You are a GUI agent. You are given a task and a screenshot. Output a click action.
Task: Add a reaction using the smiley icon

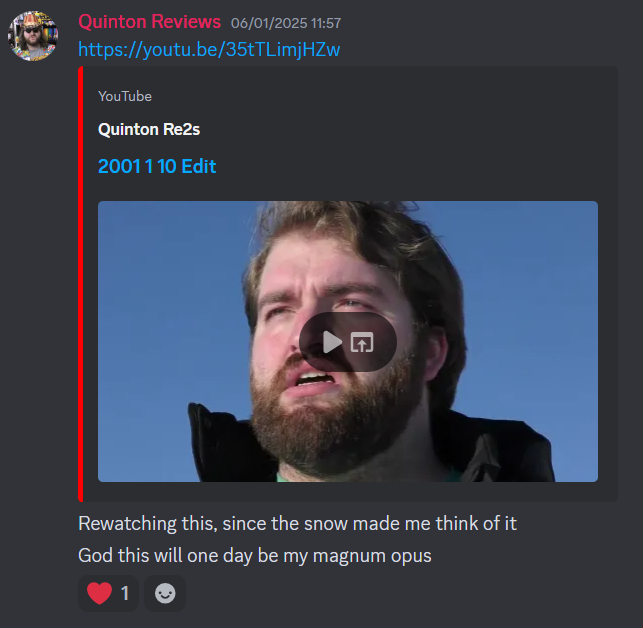165,593
